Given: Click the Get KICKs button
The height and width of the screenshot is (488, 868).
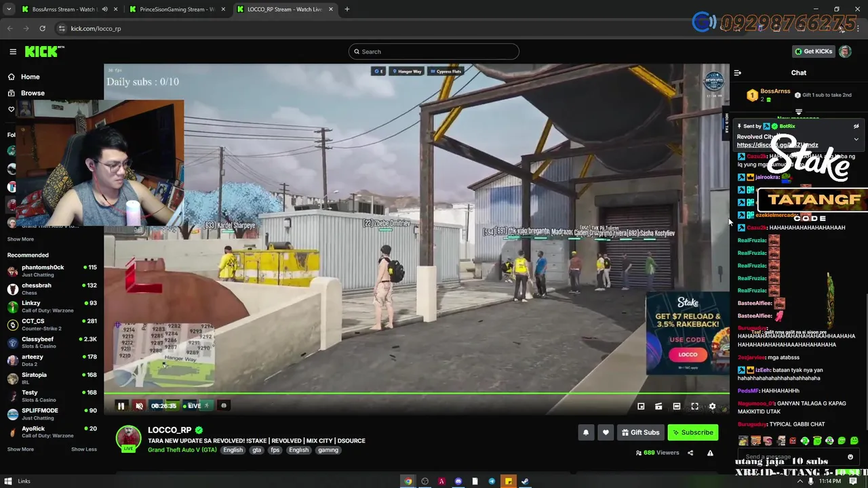Looking at the screenshot, I should (x=813, y=52).
